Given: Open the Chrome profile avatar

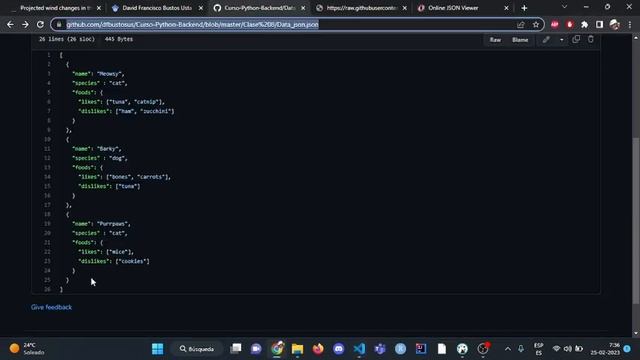Looking at the screenshot, I should (614, 24).
